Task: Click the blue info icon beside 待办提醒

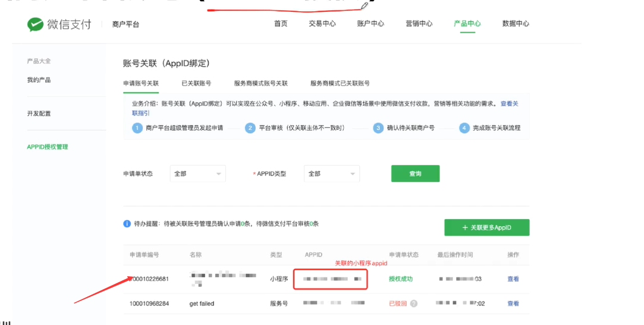Action: point(127,224)
